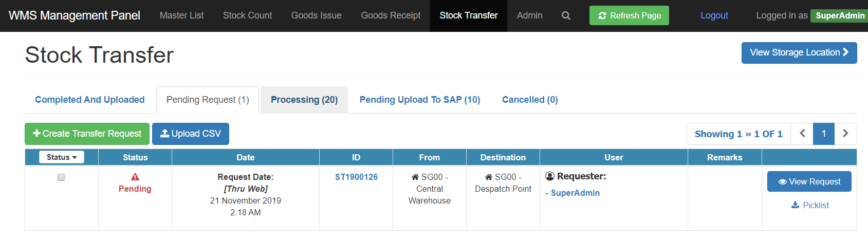Click the search magnifier icon in navbar
This screenshot has width=868, height=240.
coord(566,15)
